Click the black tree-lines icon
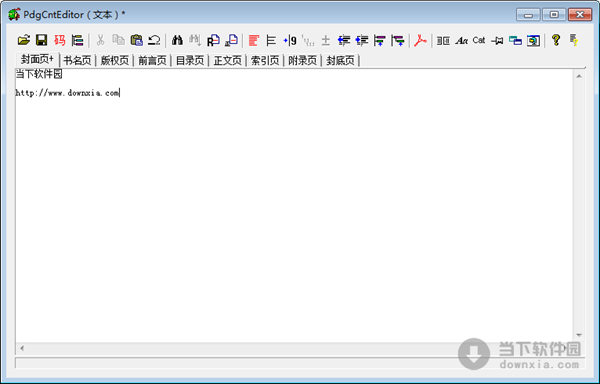 tap(271, 40)
